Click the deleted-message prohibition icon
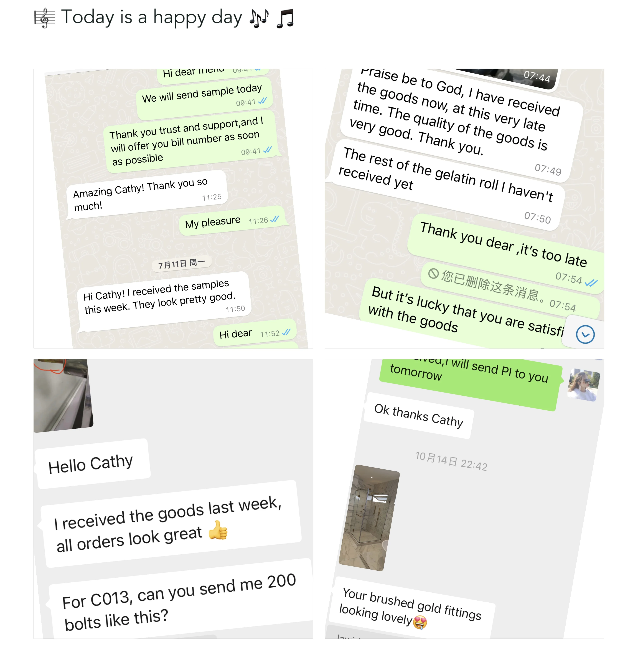The image size is (638, 672). (433, 273)
